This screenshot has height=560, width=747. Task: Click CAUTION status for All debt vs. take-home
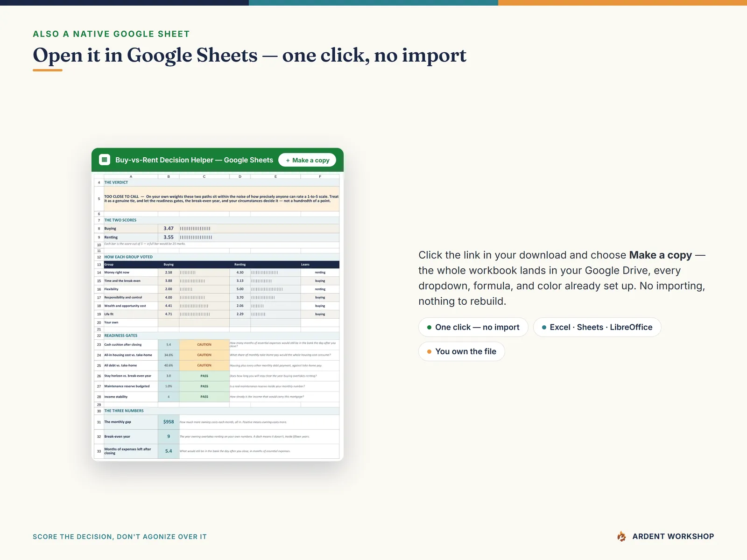pyautogui.click(x=204, y=365)
